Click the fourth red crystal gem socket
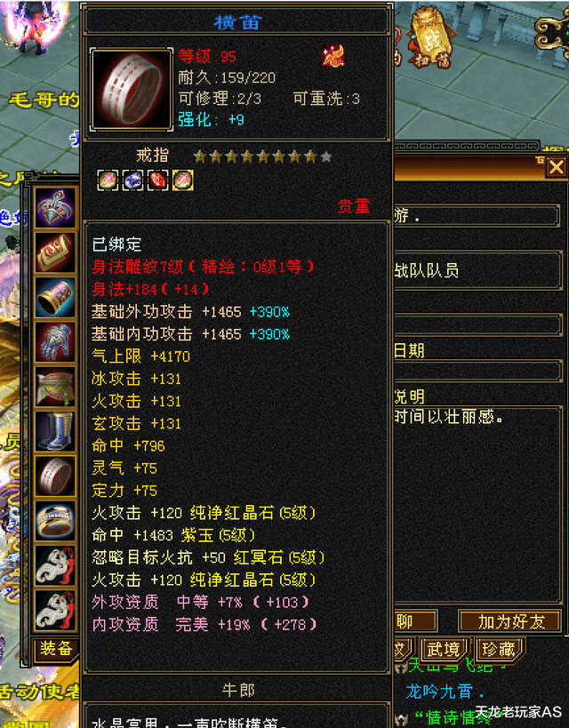The width and height of the screenshot is (569, 728). click(182, 180)
